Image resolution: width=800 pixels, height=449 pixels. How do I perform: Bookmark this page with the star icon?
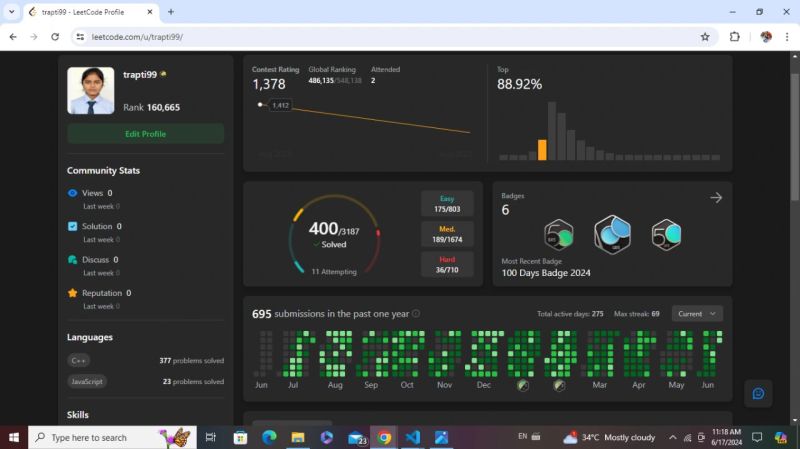(705, 37)
